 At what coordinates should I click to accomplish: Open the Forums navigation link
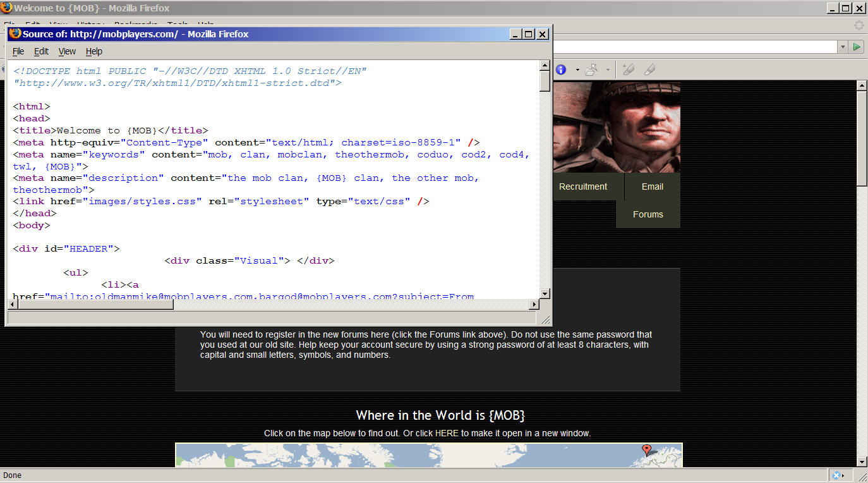(x=648, y=214)
